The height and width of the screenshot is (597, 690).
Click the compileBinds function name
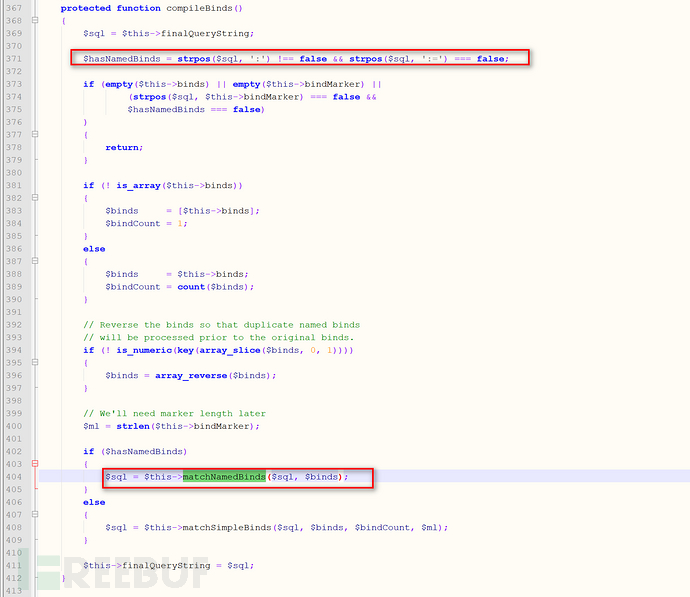[x=199, y=8]
